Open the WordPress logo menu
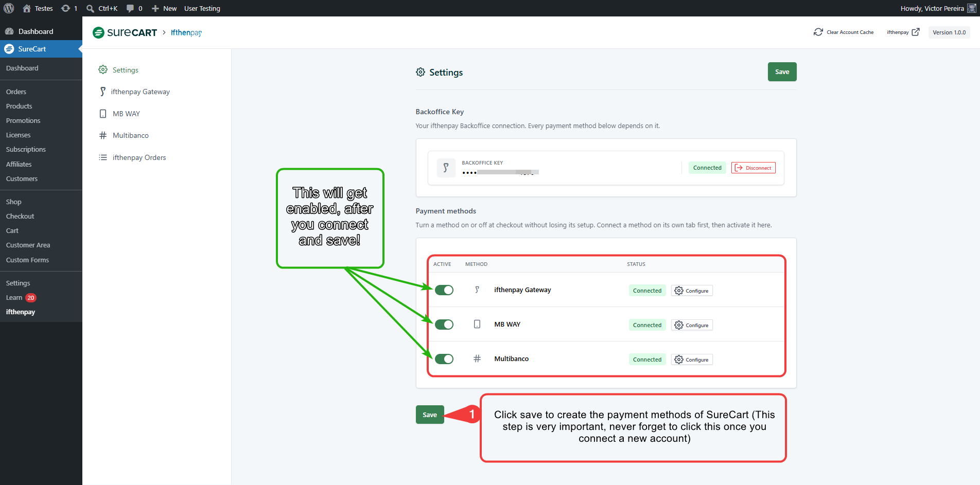This screenshot has width=980, height=485. (9, 8)
